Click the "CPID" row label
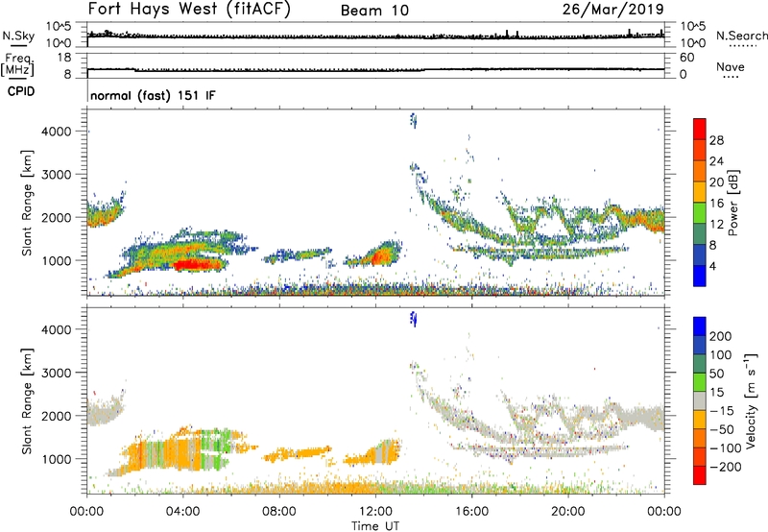The width and height of the screenshot is (768, 532). [20, 91]
